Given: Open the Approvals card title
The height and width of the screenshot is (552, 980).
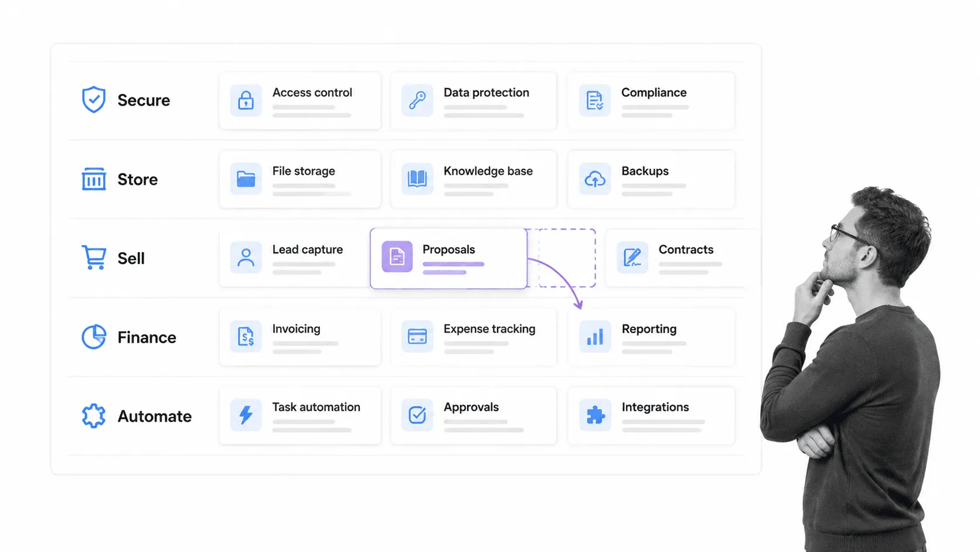Looking at the screenshot, I should pos(471,407).
